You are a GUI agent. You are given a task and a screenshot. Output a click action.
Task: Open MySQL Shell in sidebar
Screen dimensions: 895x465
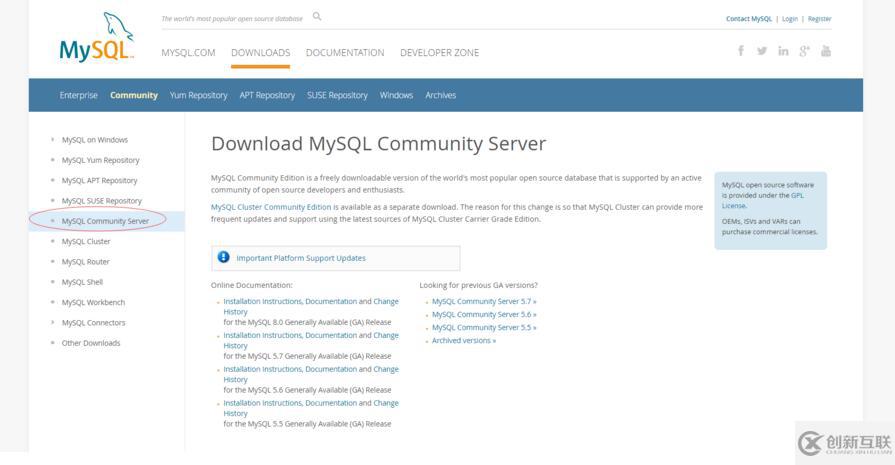click(x=82, y=282)
